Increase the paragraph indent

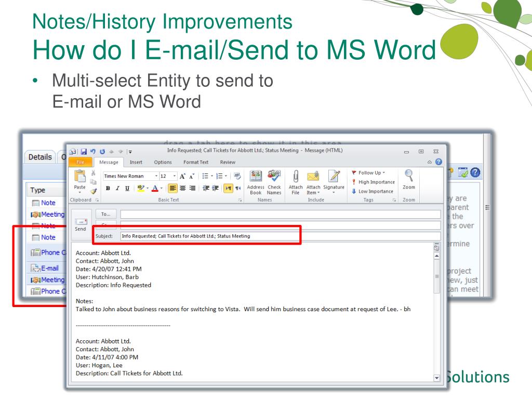215,188
